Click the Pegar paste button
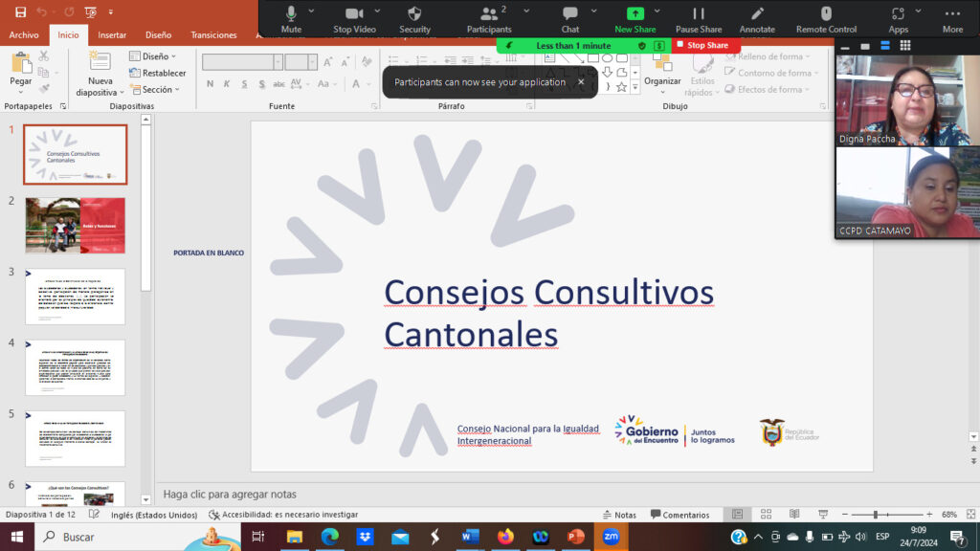980x551 pixels. (x=21, y=71)
